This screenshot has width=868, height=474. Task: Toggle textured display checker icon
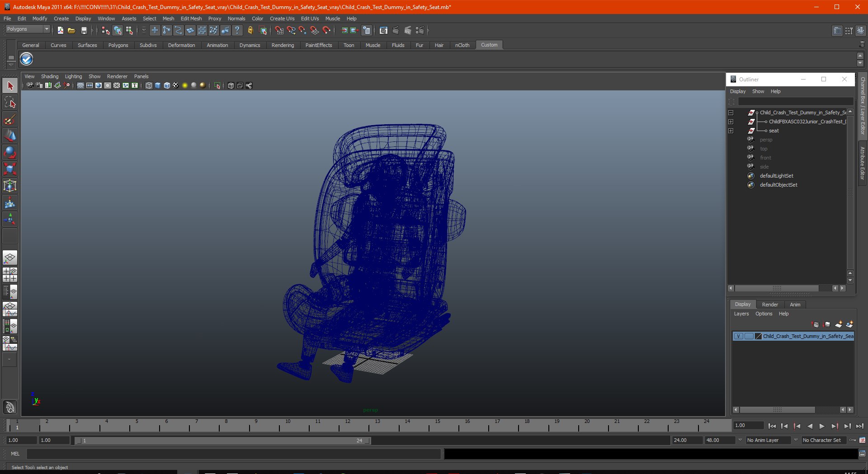(x=176, y=85)
